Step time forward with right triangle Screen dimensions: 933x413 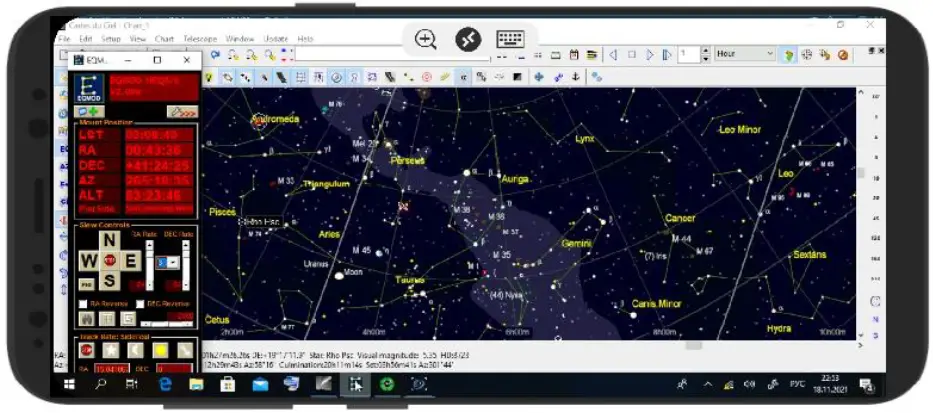[650, 55]
